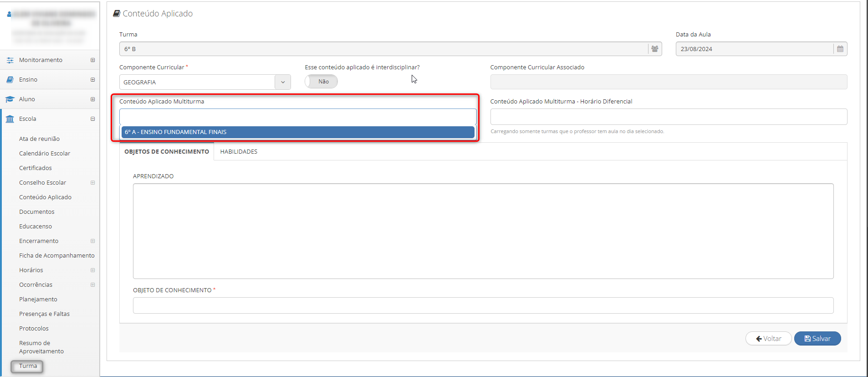
Task: Click the book icon beside Conteúdo Aplicado title
Action: pyautogui.click(x=117, y=14)
